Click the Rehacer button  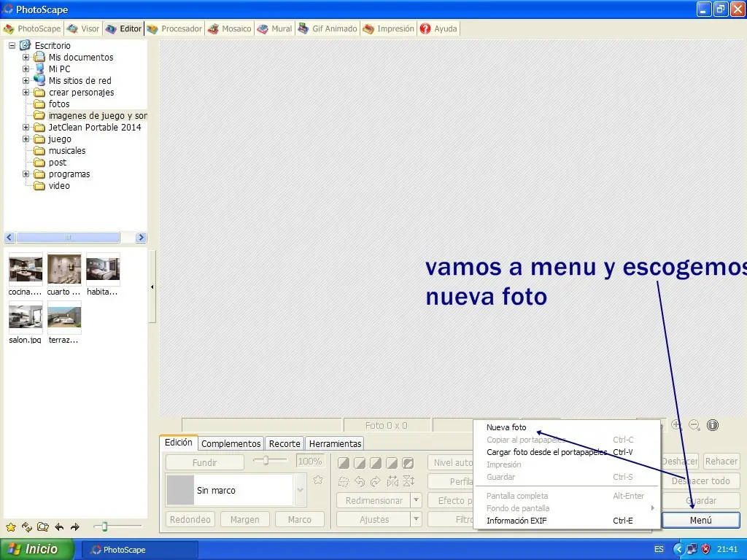721,461
